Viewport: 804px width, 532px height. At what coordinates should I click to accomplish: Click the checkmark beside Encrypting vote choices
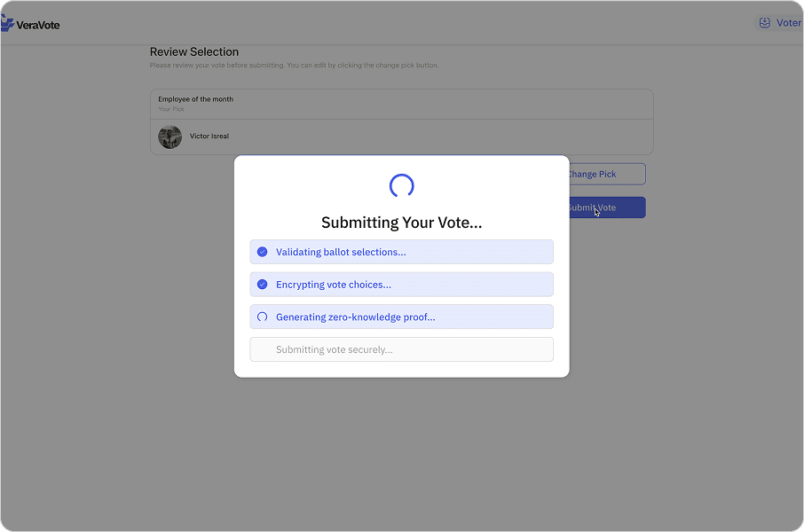click(x=262, y=284)
